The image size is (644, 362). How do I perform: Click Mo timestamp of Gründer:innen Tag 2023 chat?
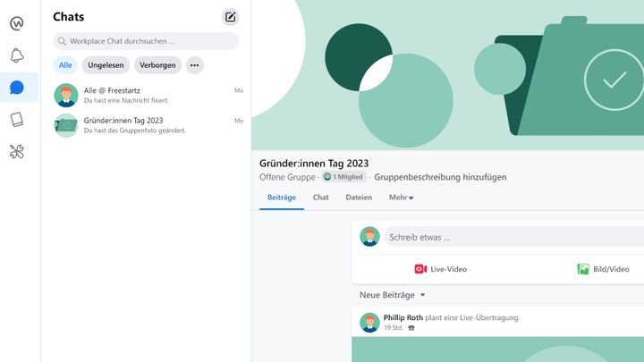(239, 121)
